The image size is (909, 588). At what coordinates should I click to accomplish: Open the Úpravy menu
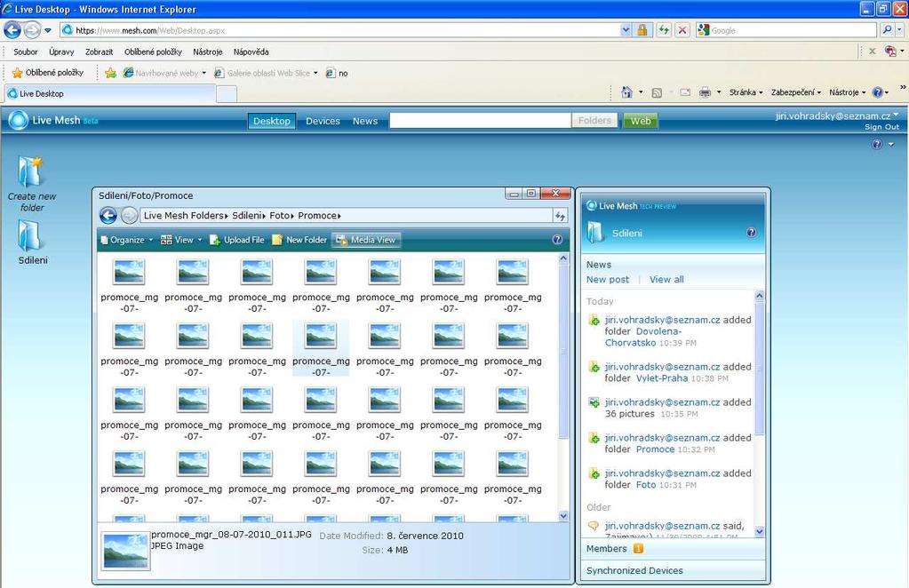click(61, 52)
